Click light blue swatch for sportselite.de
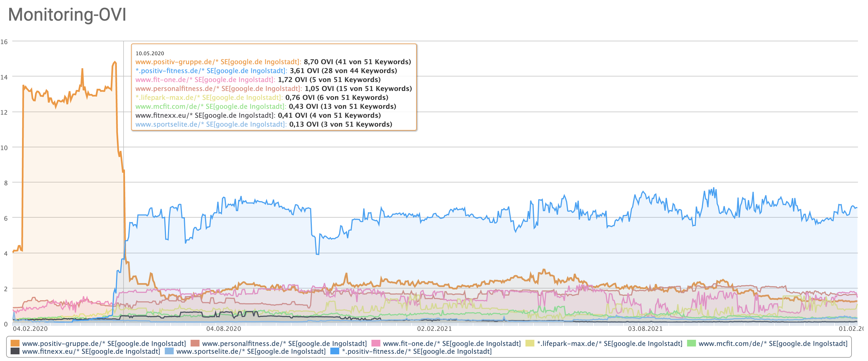 [169, 351]
